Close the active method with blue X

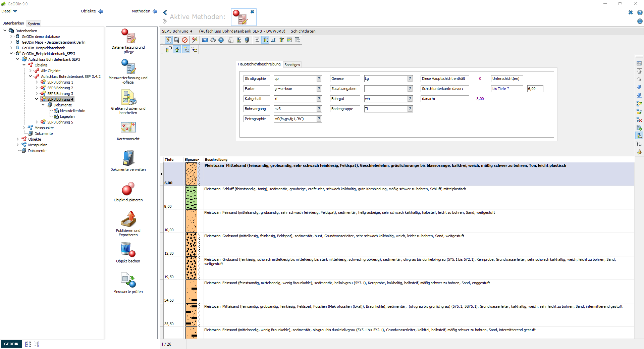point(252,12)
